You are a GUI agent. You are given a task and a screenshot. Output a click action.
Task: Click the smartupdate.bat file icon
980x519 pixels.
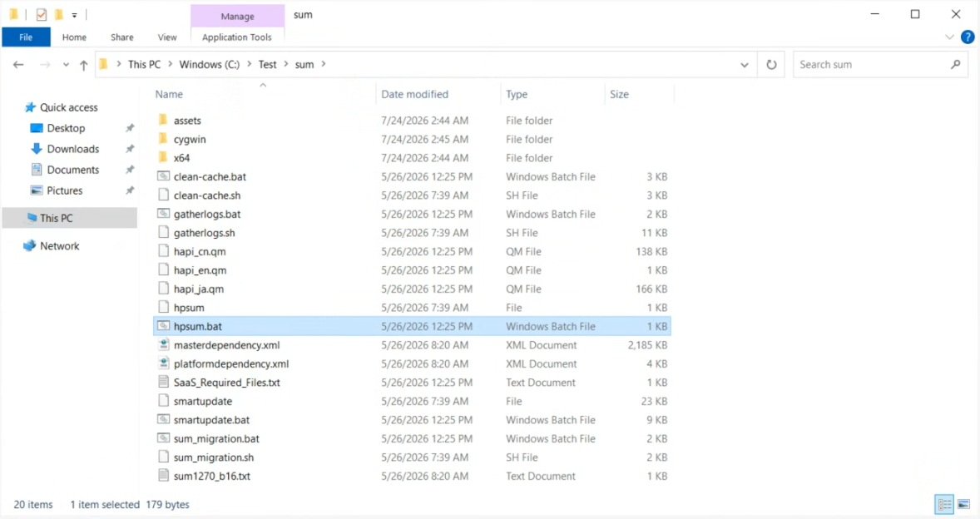click(163, 420)
